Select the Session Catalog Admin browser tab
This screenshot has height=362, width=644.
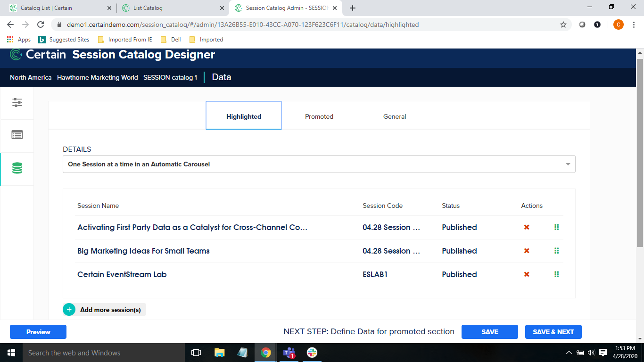[286, 8]
